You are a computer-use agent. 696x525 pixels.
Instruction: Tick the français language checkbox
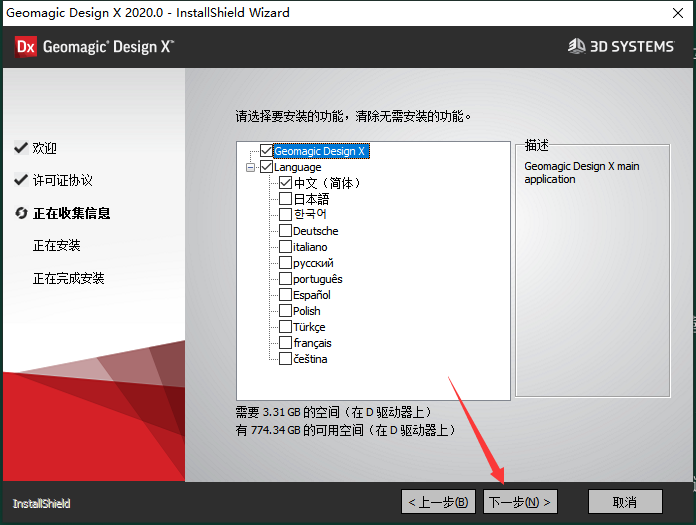coord(285,343)
